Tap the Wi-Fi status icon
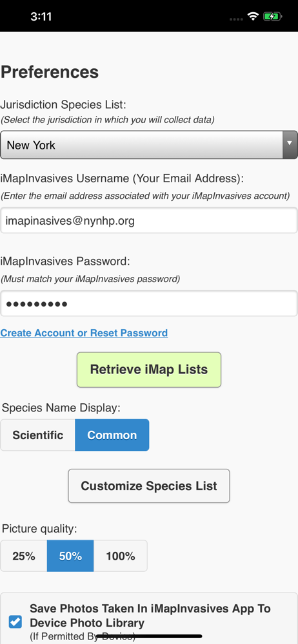Screen dimensions: 298x644 (252, 17)
